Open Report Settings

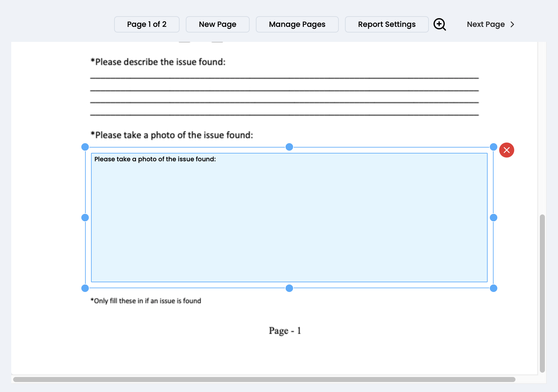tap(387, 24)
